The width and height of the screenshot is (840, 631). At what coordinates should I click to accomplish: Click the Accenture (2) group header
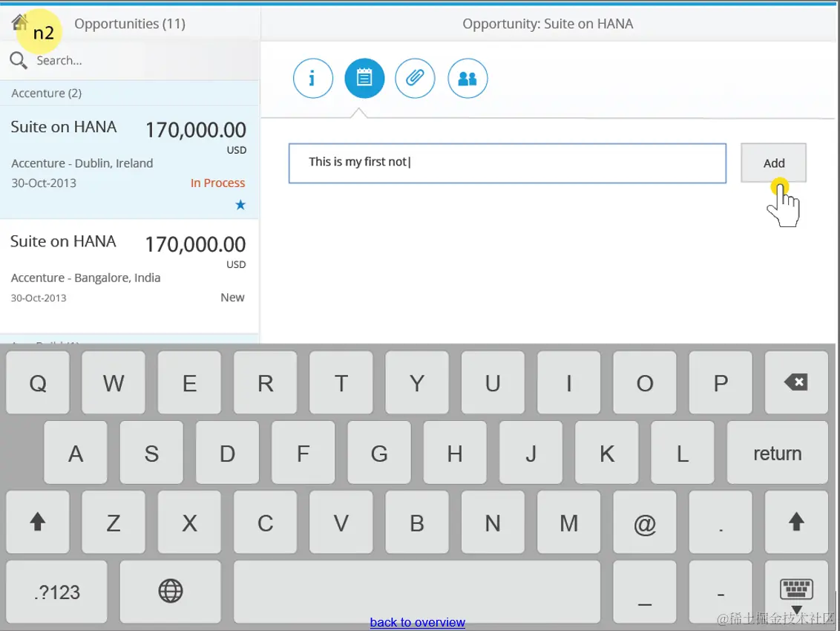tap(130, 94)
